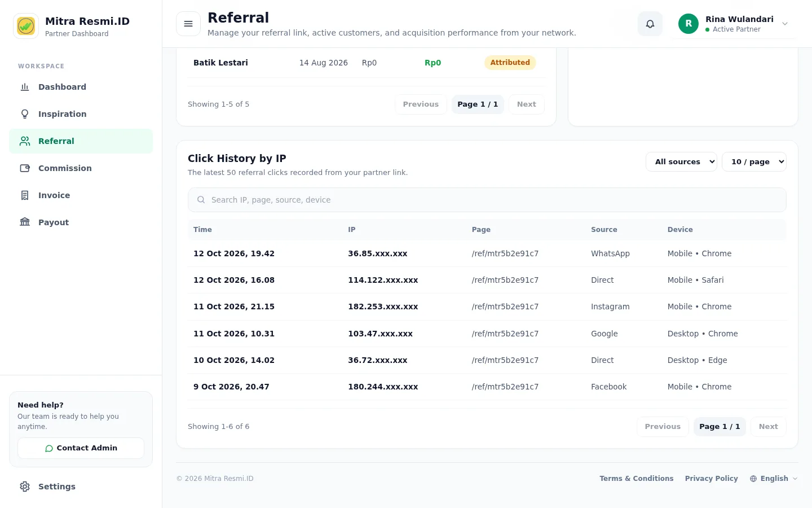Click the search magnifier icon
Viewport: 812px width, 508px height.
[201, 200]
